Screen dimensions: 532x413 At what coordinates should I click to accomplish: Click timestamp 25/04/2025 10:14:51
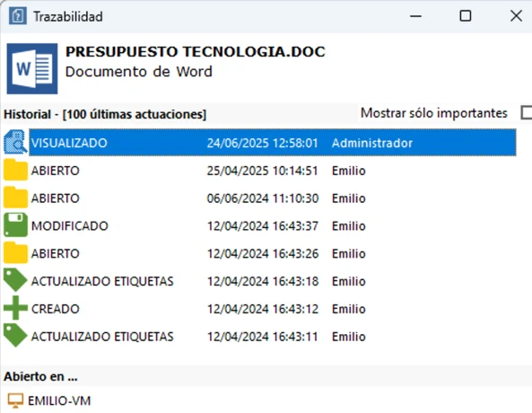coord(263,171)
